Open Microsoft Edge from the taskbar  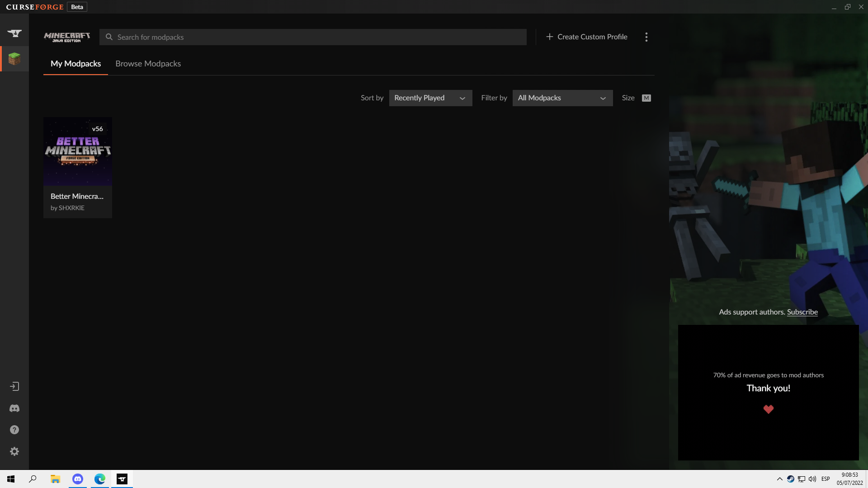point(100,479)
